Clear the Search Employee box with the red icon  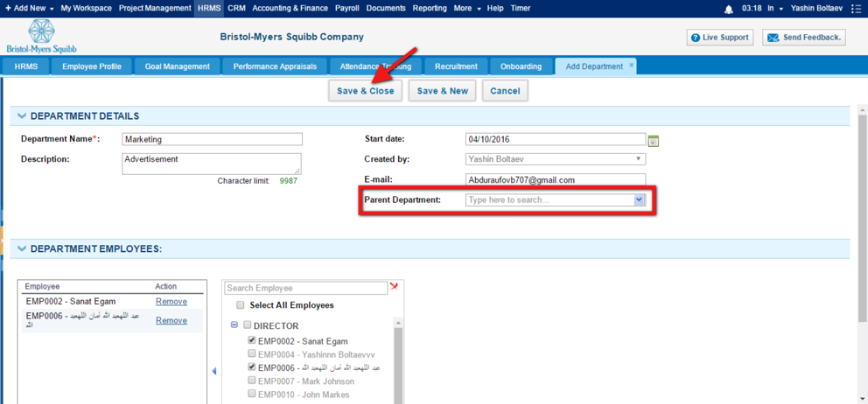[x=394, y=287]
